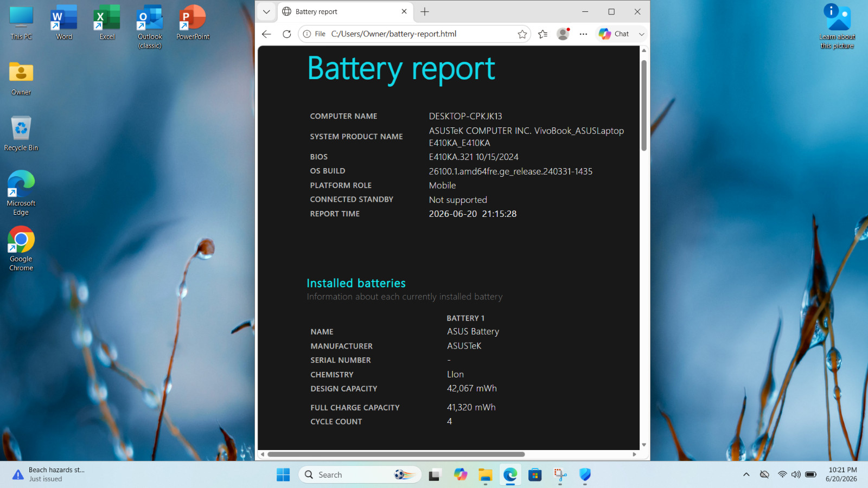
Task: Click the vertical scrollbar thumb of the page
Action: [644, 106]
